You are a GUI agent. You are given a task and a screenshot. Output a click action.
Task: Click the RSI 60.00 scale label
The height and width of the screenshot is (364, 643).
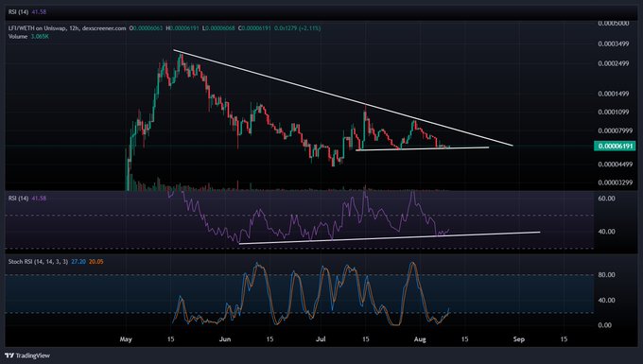point(606,199)
